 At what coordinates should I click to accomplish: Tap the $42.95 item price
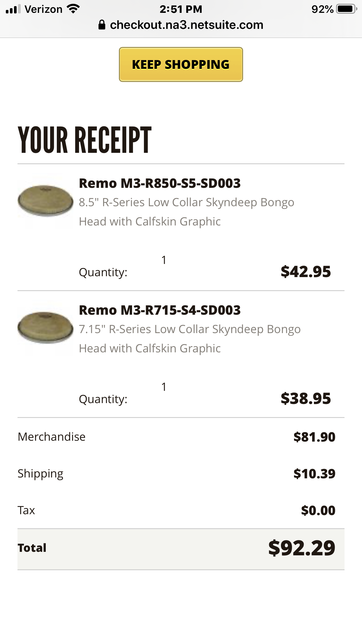(x=305, y=272)
